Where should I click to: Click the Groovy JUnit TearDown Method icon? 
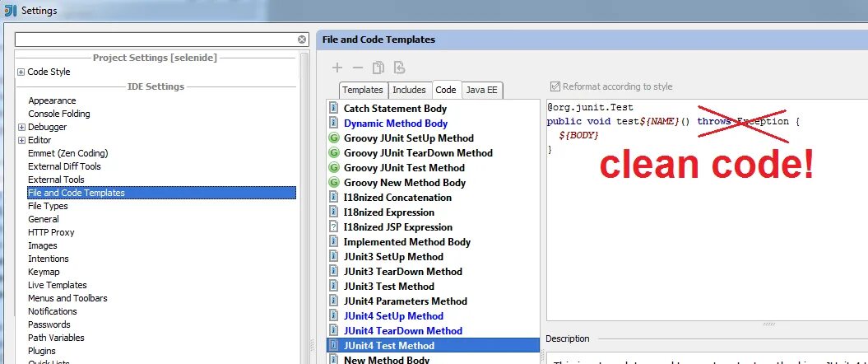coord(333,153)
